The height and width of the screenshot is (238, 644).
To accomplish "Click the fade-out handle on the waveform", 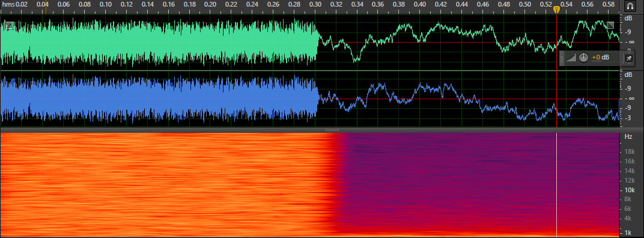I will click(610, 25).
